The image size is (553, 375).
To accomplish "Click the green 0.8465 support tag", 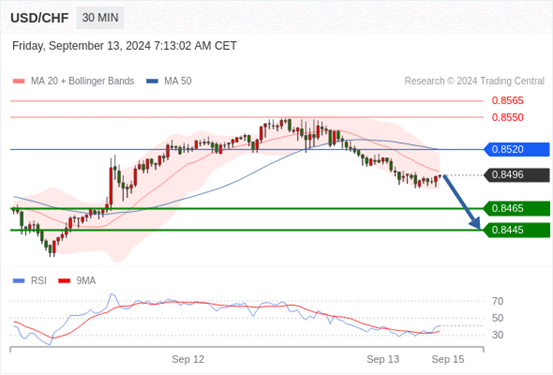I will coord(517,208).
